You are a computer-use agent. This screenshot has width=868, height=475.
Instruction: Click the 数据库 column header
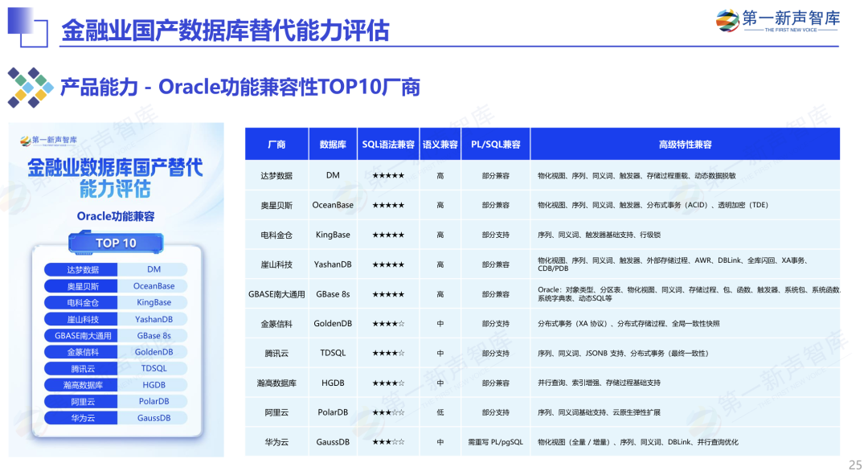(333, 145)
